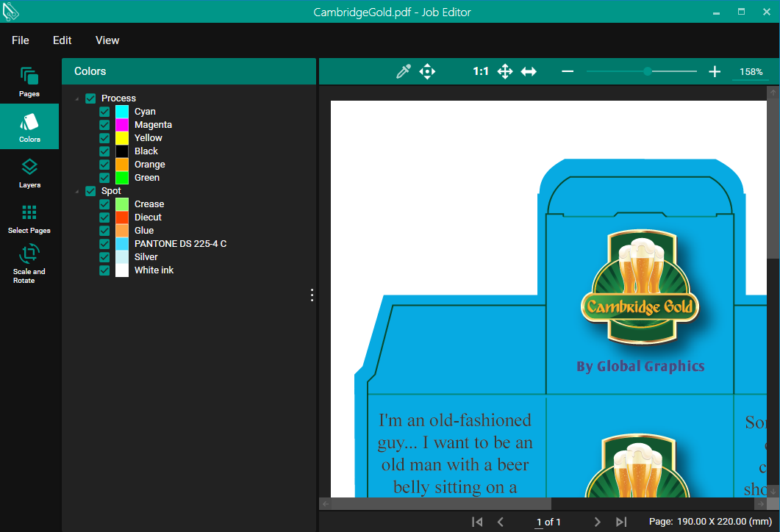Open the Layers panel in sidebar
Image resolution: width=780 pixels, height=532 pixels.
(x=29, y=173)
